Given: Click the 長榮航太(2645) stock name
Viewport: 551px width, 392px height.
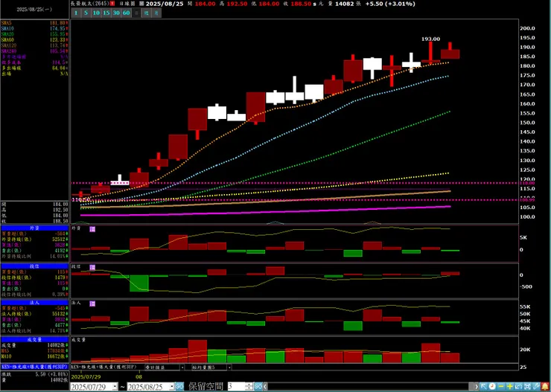Looking at the screenshot, I should (89, 4).
